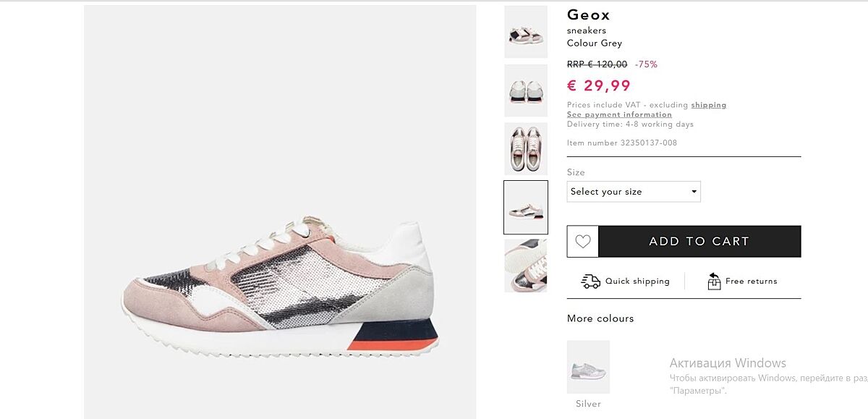
Task: Click the Free returns package icon
Action: coord(714,282)
